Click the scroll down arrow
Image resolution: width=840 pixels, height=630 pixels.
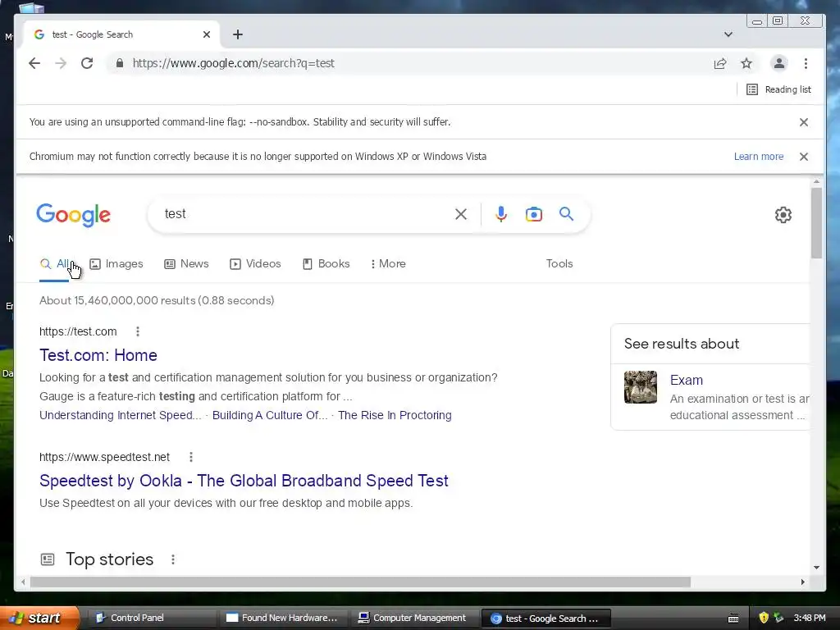pyautogui.click(x=816, y=568)
